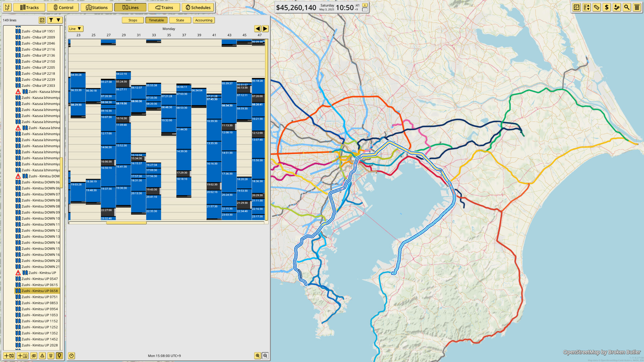
Task: Advance timetable to next day with right arrow
Action: 265,29
